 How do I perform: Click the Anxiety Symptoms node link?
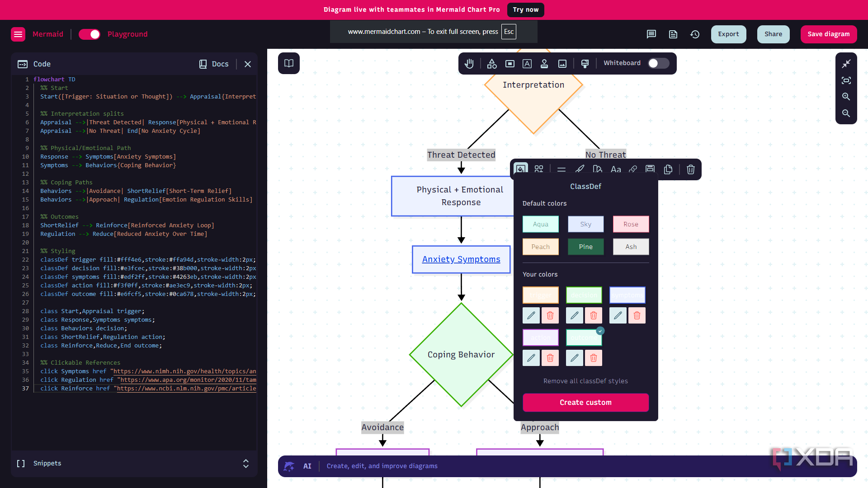461,259
